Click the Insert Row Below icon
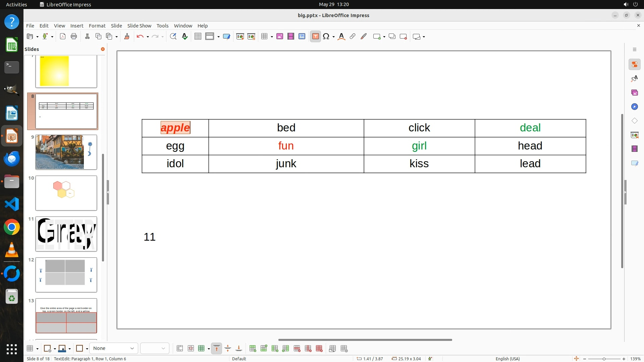644x362 pixels. [264, 349]
